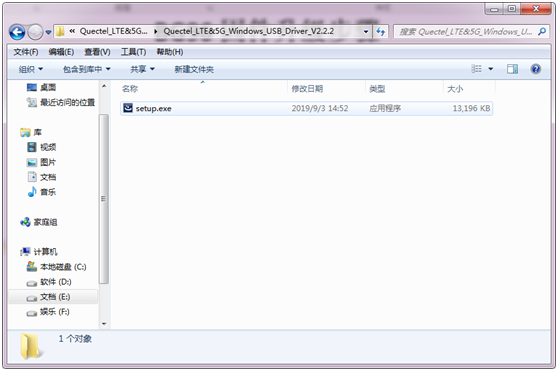
Task: Open 娱乐 (F:) drive
Action: [54, 312]
